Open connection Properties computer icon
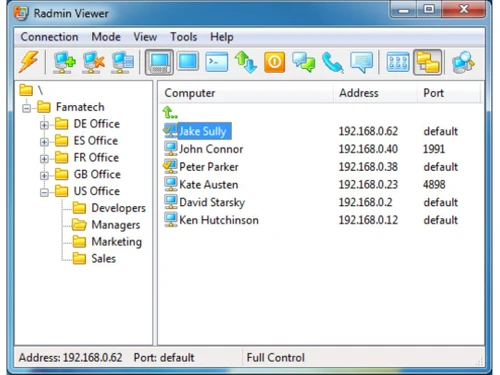The width and height of the screenshot is (500, 375). coord(123,62)
